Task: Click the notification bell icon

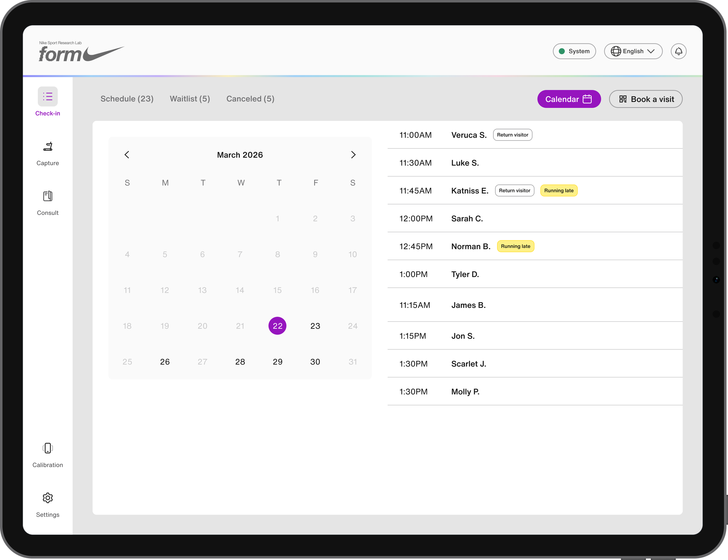Action: tap(678, 51)
